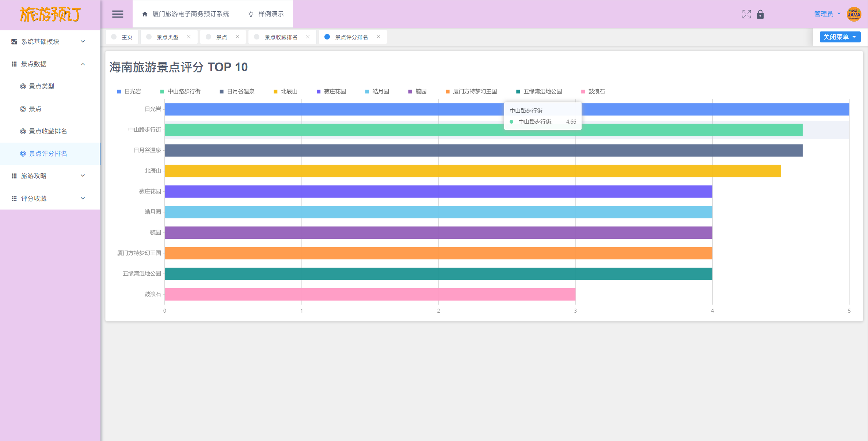Click the JAVA user avatar
The height and width of the screenshot is (441, 868).
(x=854, y=14)
